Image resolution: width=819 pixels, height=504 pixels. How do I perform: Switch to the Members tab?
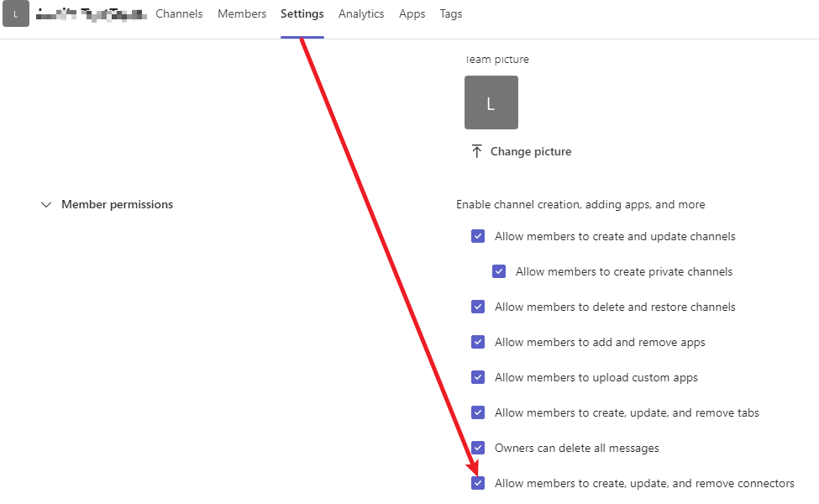coord(242,14)
